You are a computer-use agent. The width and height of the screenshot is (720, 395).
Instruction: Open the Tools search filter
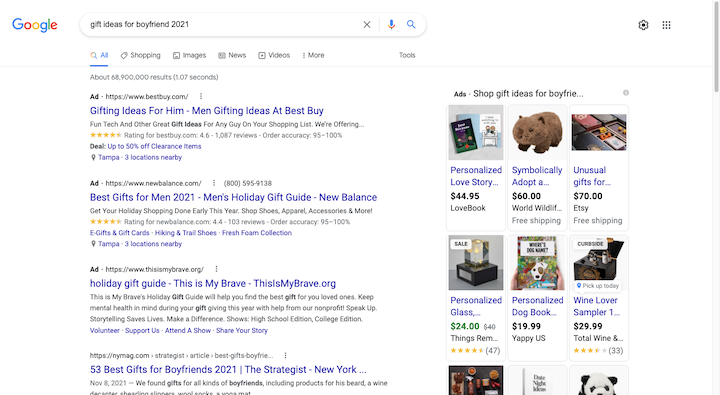(407, 55)
